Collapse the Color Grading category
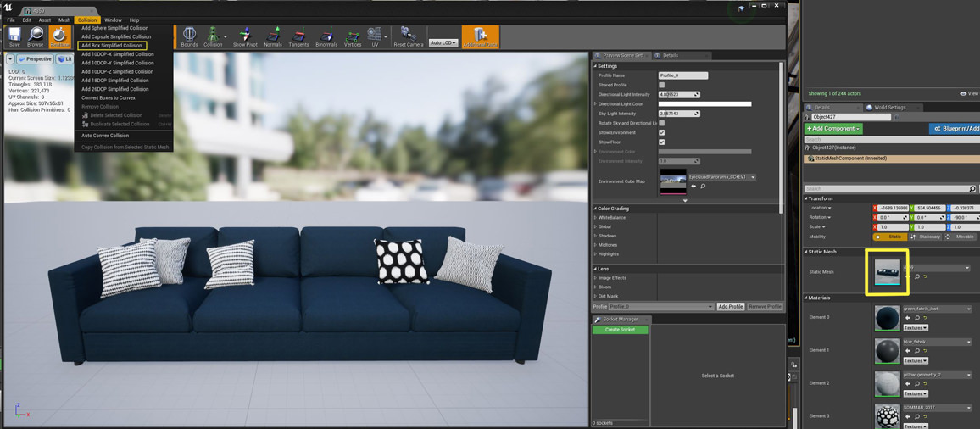Screen dimensions: 980x429 click(595, 209)
